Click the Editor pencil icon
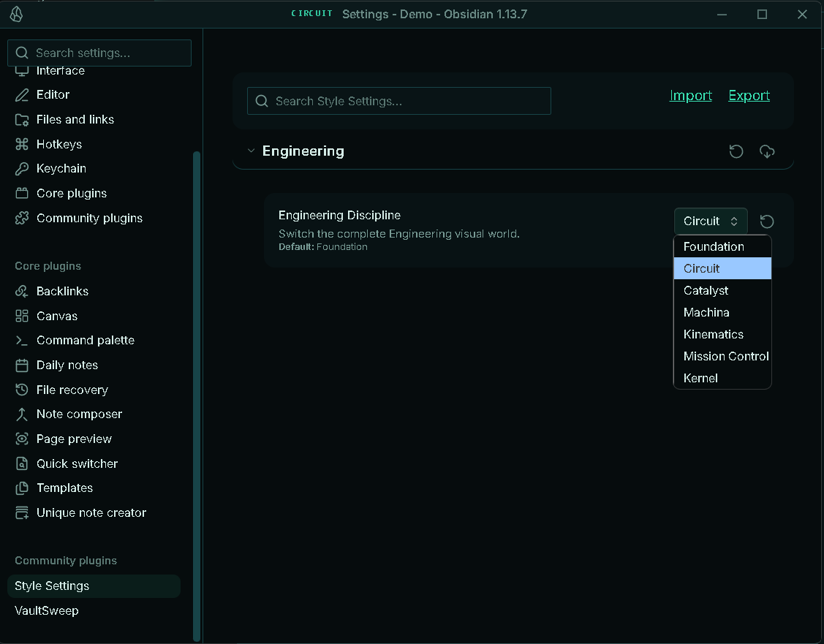 (21, 95)
